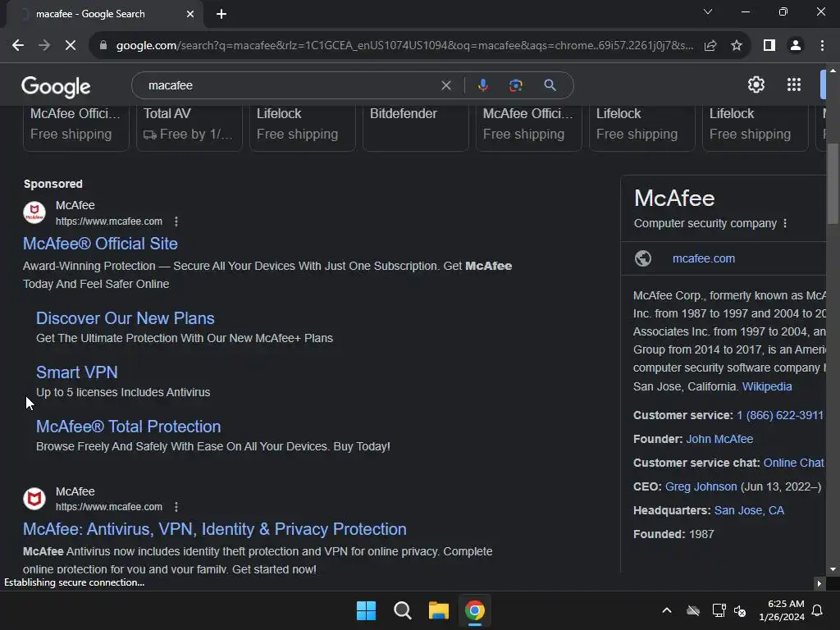This screenshot has width=840, height=630.
Task: Open the McAfee® Official Site link
Action: [x=100, y=244]
